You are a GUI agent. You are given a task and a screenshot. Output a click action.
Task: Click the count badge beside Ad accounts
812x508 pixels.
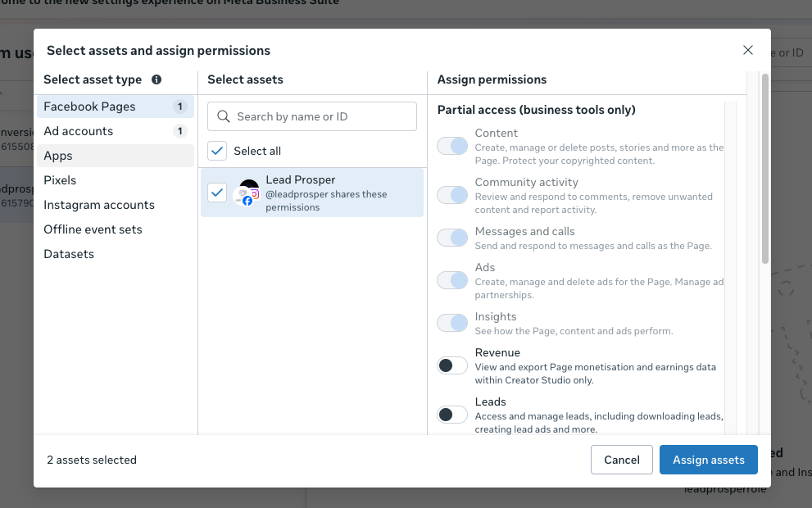click(179, 131)
